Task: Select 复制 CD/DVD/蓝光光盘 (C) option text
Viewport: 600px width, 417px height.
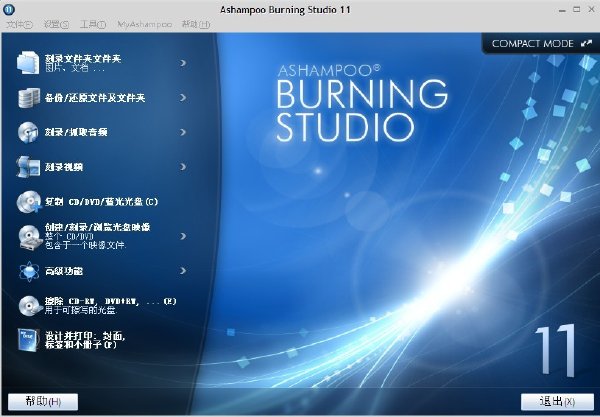Action: (101, 202)
